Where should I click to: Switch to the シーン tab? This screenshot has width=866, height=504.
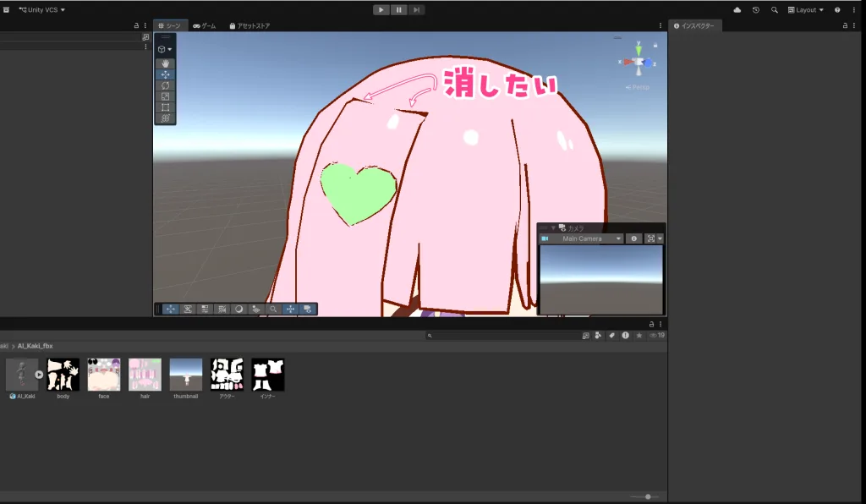pyautogui.click(x=169, y=26)
